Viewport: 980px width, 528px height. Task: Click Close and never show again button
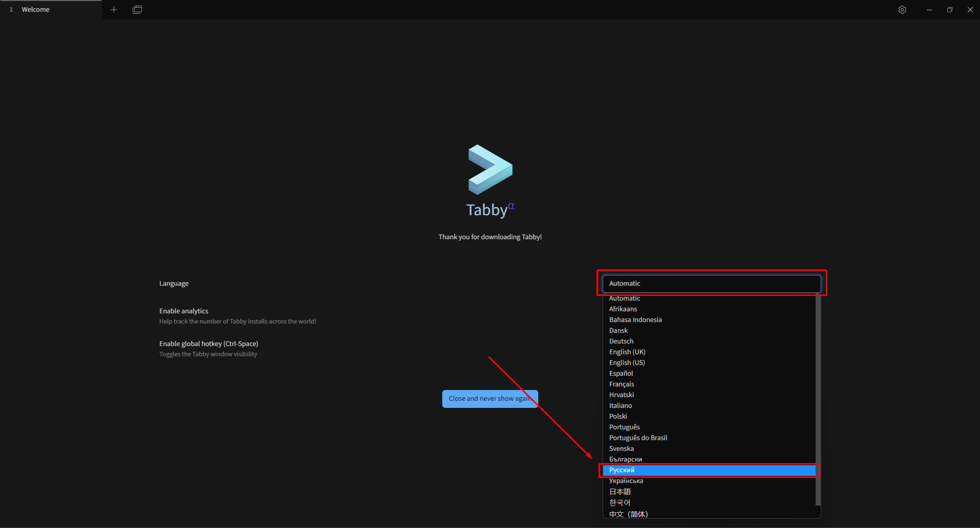[x=490, y=399]
